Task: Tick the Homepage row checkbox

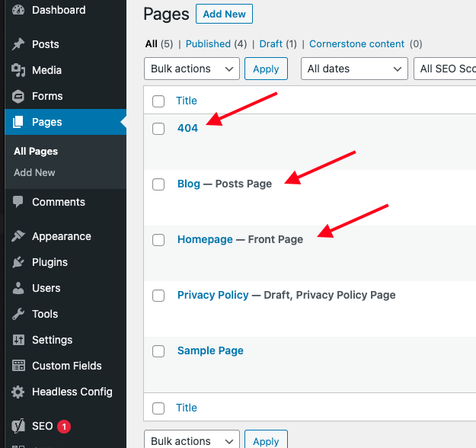Action: (x=158, y=240)
